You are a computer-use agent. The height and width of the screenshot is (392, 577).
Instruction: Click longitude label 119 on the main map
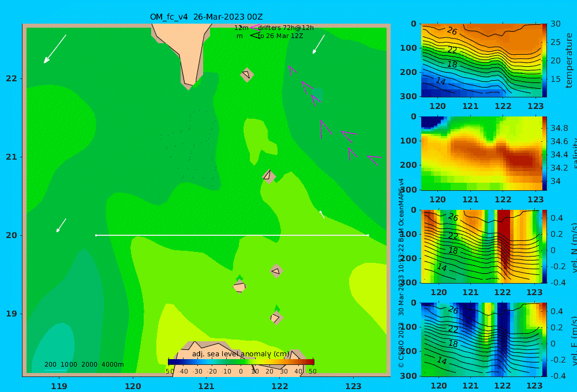pyautogui.click(x=59, y=386)
